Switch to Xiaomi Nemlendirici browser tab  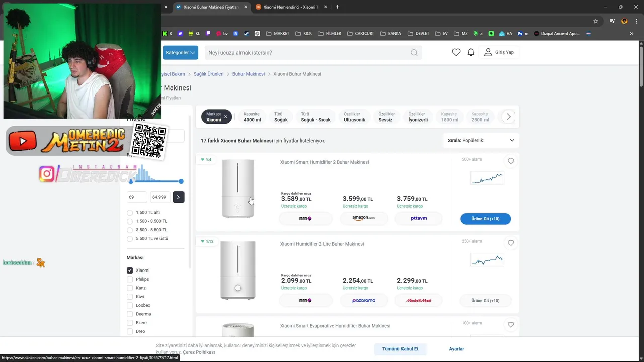click(291, 7)
